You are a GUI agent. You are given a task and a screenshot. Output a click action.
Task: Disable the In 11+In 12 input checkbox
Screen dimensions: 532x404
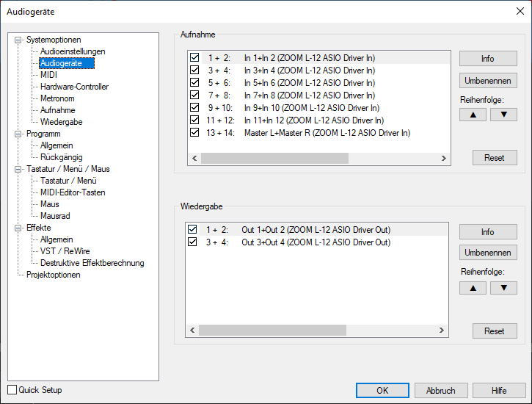pyautogui.click(x=194, y=120)
